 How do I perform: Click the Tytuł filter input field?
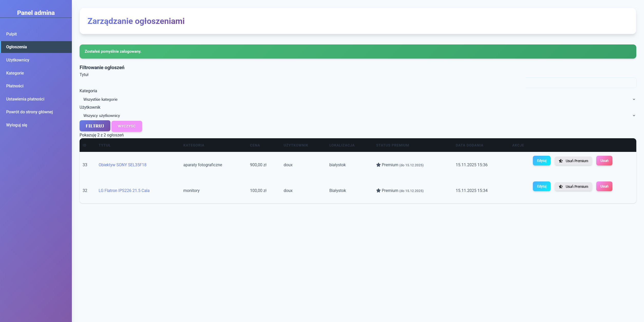[x=581, y=83]
